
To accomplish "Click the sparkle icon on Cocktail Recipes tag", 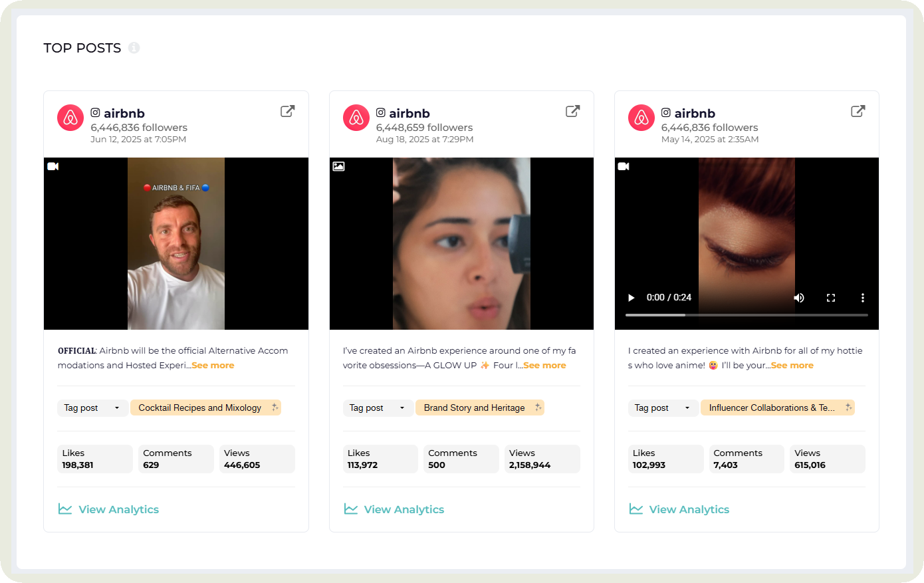I will pyautogui.click(x=274, y=408).
